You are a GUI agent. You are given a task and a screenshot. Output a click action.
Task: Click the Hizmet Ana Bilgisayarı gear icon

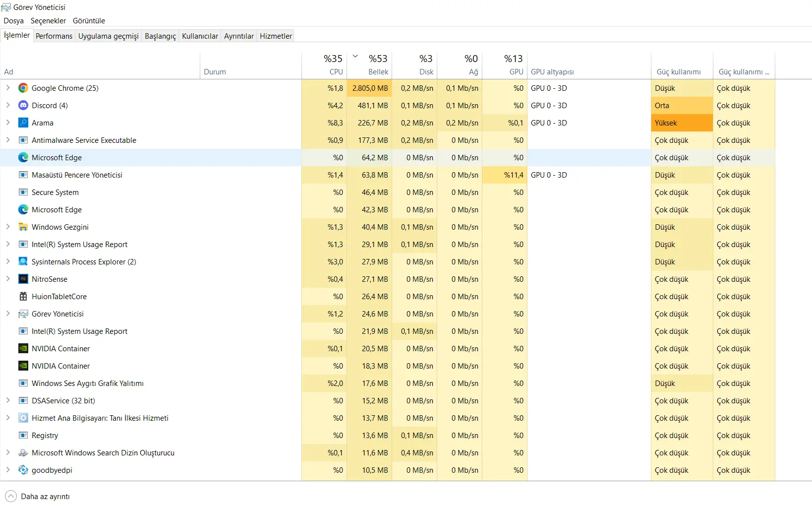click(23, 418)
